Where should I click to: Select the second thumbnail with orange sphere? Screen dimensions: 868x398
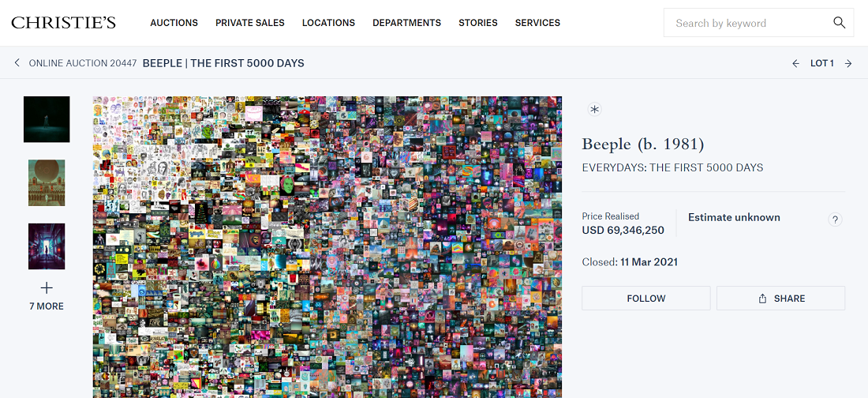coord(47,182)
